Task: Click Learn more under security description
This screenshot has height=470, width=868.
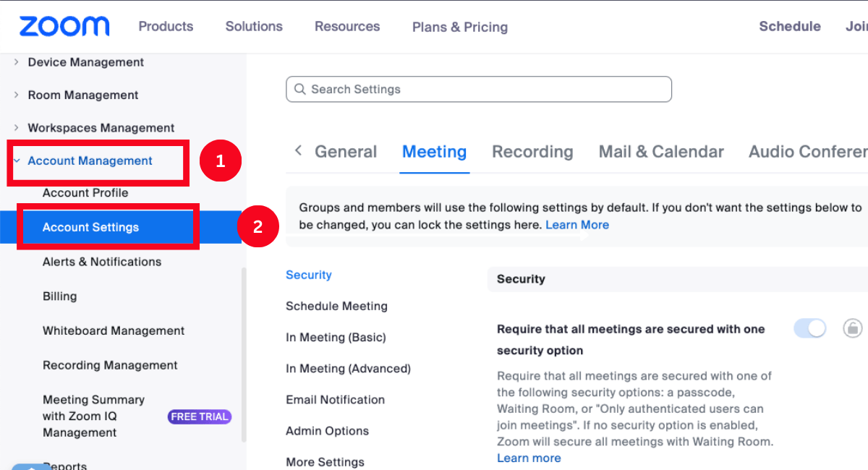Action: 529,458
